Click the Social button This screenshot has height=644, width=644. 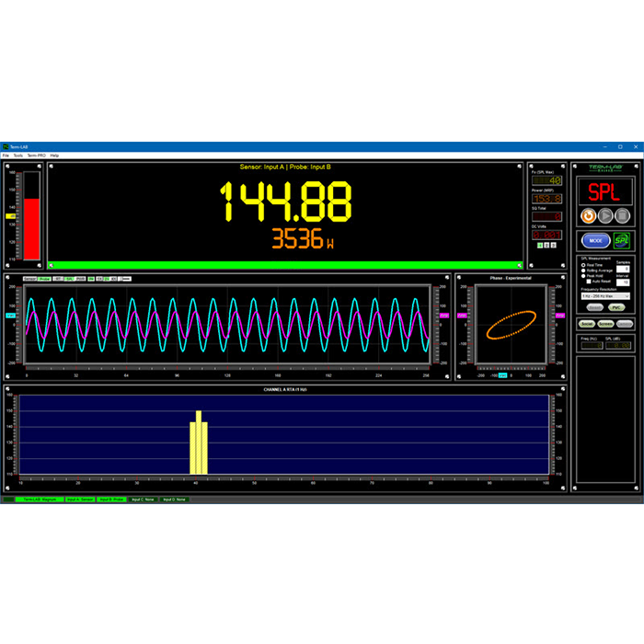[586, 325]
